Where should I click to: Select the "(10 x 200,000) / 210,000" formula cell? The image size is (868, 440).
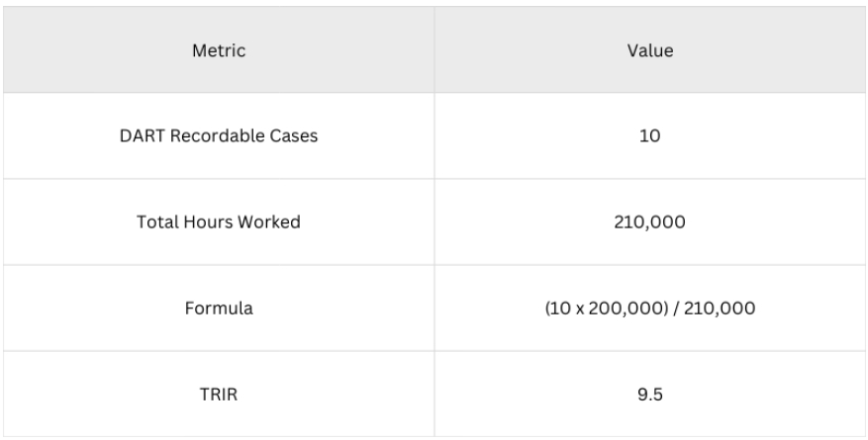coord(651,308)
